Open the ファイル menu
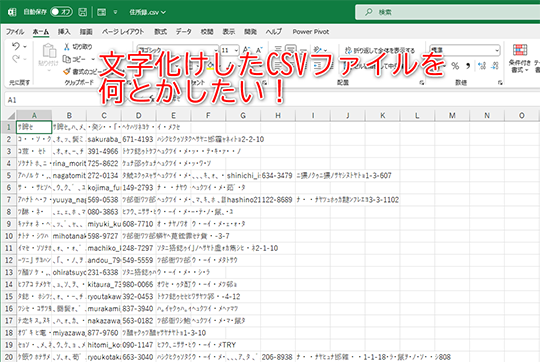 pos(15,32)
